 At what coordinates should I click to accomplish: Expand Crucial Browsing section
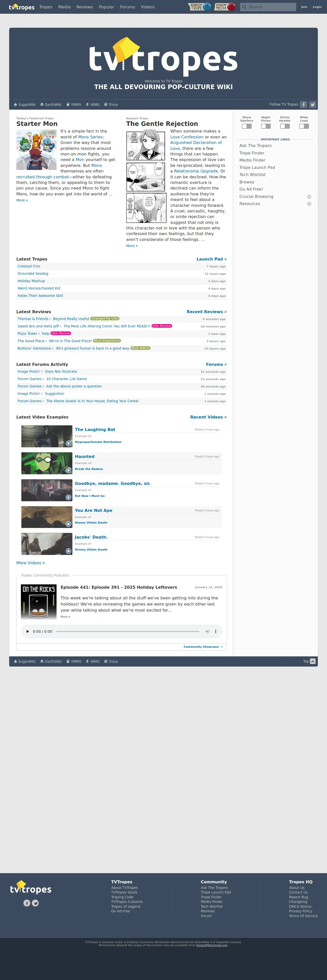(309, 197)
